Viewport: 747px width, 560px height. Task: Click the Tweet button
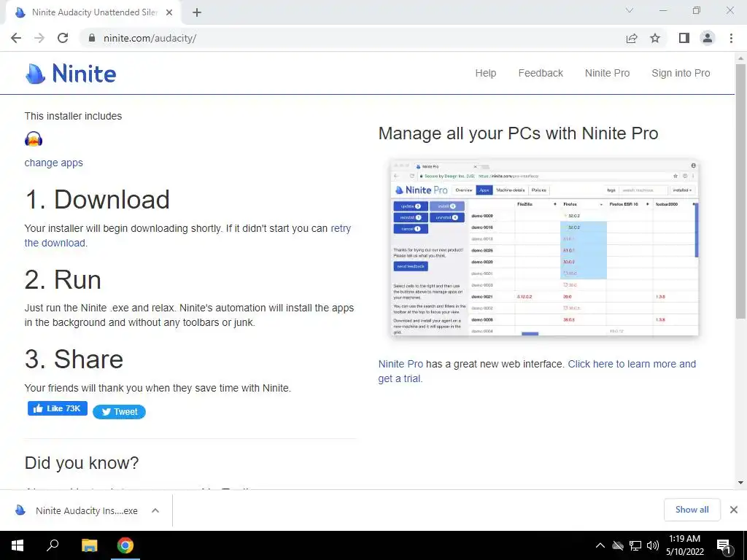click(119, 412)
